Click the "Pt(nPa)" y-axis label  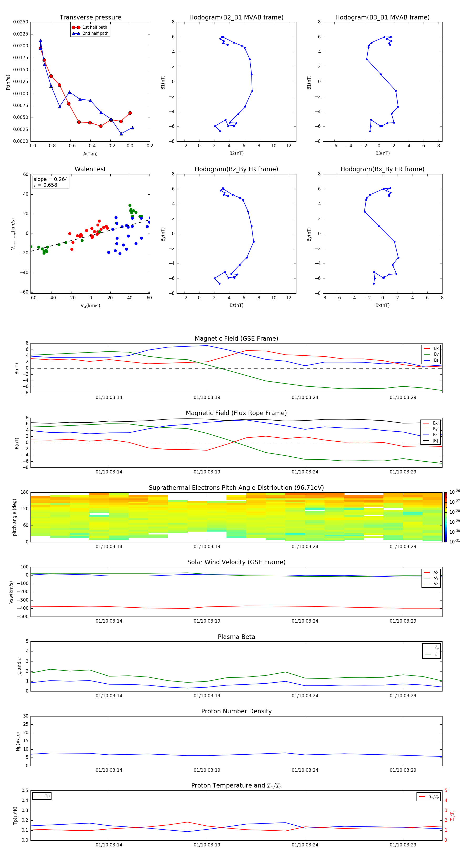point(8,82)
